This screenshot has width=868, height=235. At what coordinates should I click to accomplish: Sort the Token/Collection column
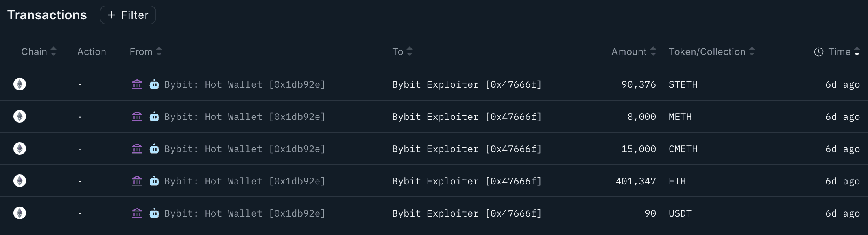(752, 51)
